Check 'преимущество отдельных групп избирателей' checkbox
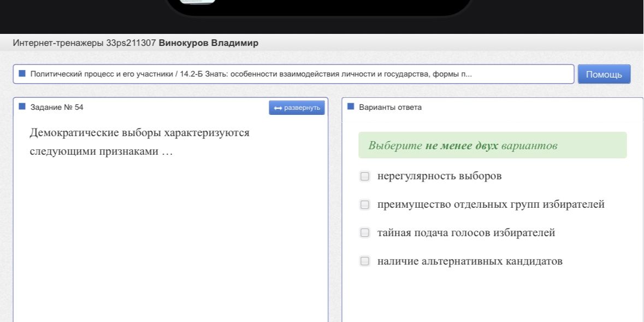644x322 pixels. pyautogui.click(x=364, y=204)
